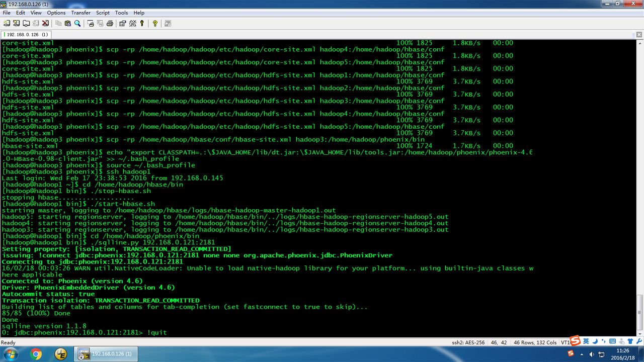This screenshot has width=644, height=362.
Task: Select the Paste clipboard toolbar icon
Action: pos(67,23)
